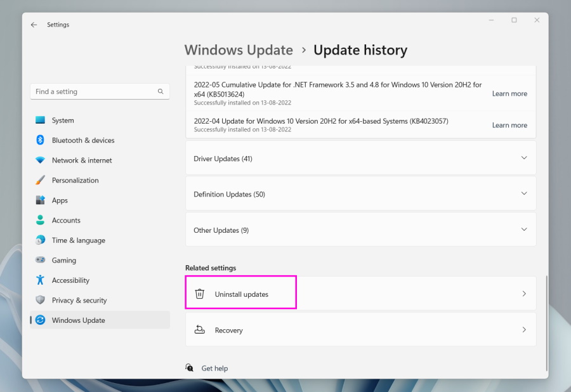Select Windows Update in the sidebar
Screen dimensions: 571x392
(x=78, y=320)
